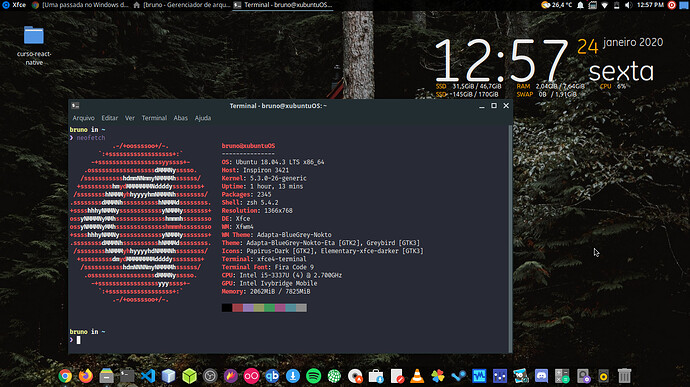The width and height of the screenshot is (690, 387).
Task: Switch to the Chrome window taskbar button
Action: pos(80,5)
